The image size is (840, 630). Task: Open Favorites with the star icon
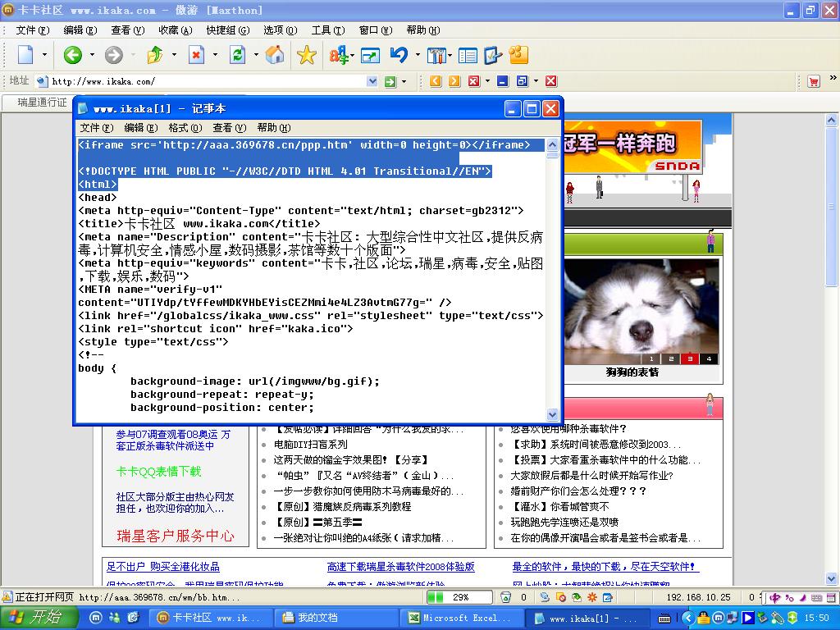tap(306, 55)
